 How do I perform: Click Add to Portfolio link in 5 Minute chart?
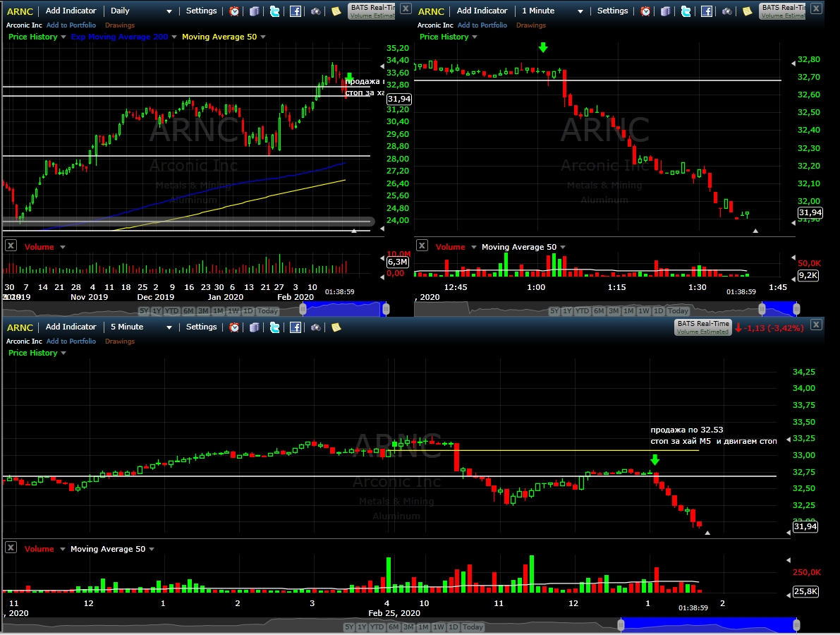[x=71, y=341]
